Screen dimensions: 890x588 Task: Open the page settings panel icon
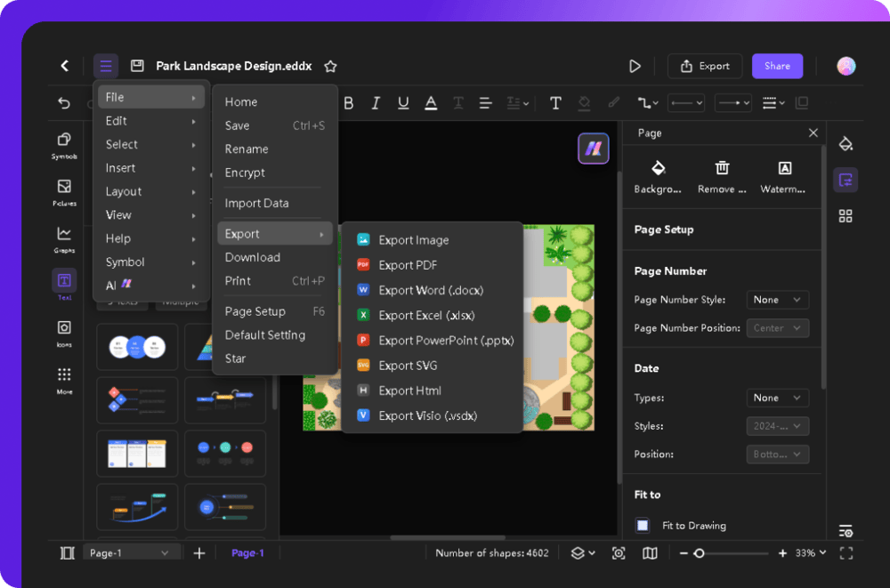tap(845, 181)
